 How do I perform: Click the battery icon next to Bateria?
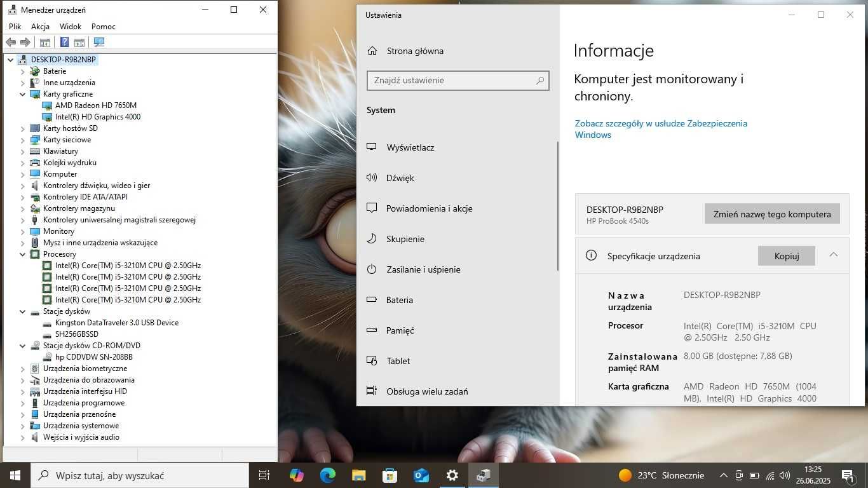(372, 300)
